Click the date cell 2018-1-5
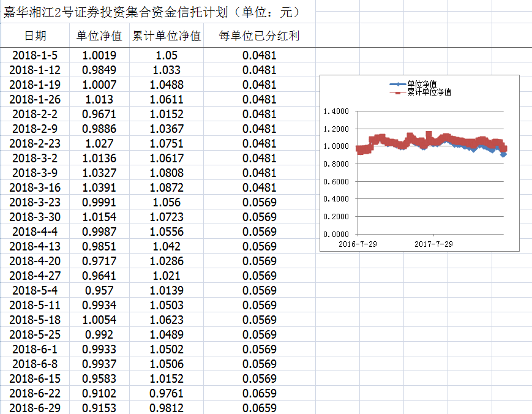Viewport: 532px width, 414px height. (x=35, y=55)
